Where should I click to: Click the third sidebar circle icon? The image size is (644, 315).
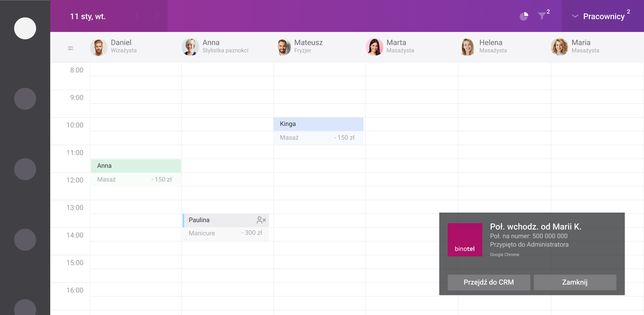(25, 169)
